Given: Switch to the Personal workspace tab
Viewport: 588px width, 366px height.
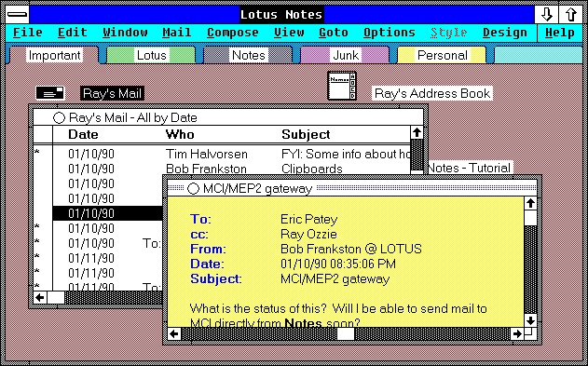Looking at the screenshot, I should (x=442, y=56).
